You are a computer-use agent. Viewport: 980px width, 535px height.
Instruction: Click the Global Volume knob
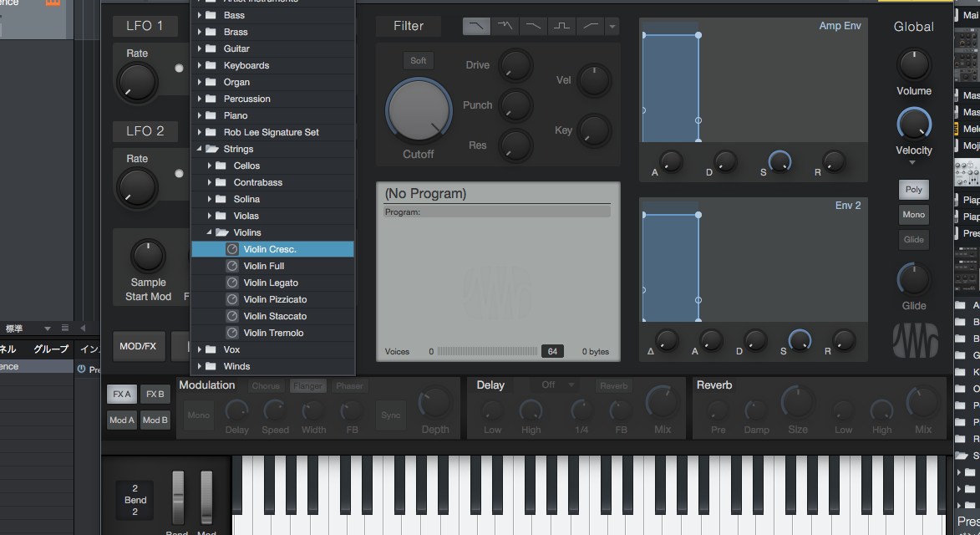[914, 64]
